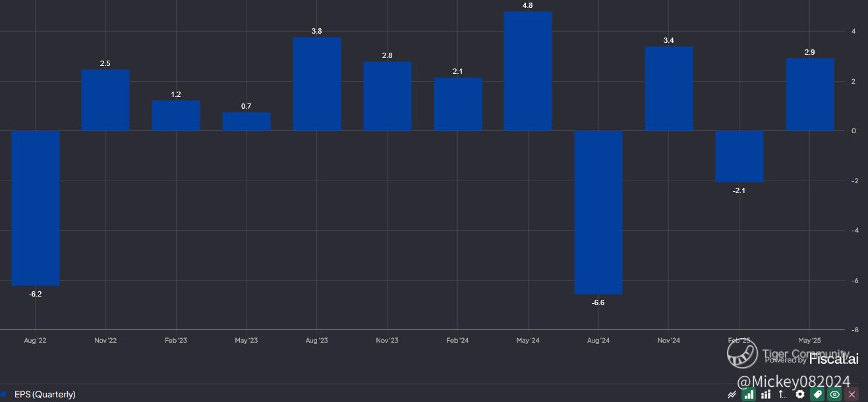This screenshot has width=868, height=402.
Task: Click the Aug '22 bar at -6.2
Action: [x=36, y=208]
